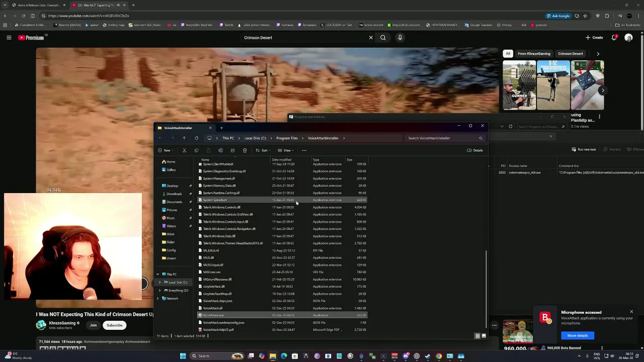Open the GUNNER video thumbnail
The image size is (644, 362).
(519, 85)
